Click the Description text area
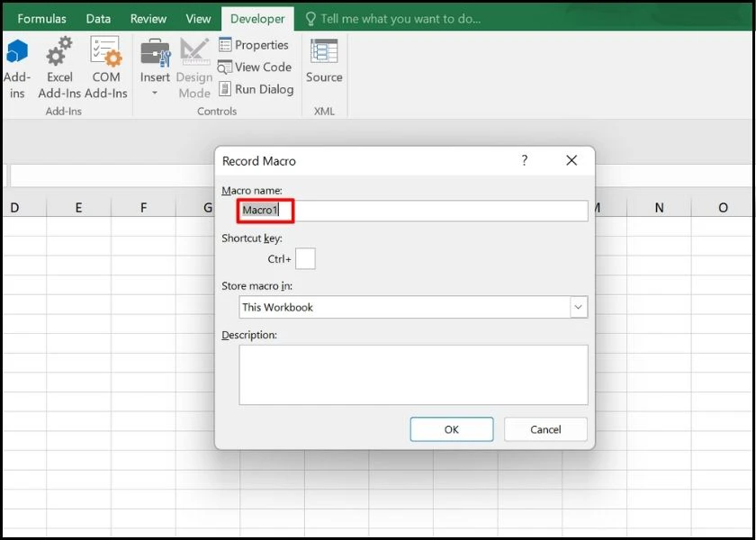This screenshot has height=540, width=756. click(x=413, y=374)
